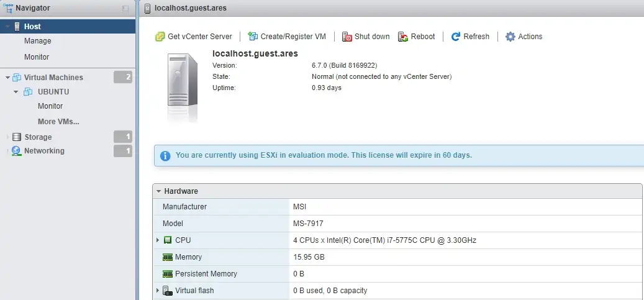Viewport: 644px width, 300px height.
Task: Expand the CPU hardware row
Action: click(x=158, y=240)
